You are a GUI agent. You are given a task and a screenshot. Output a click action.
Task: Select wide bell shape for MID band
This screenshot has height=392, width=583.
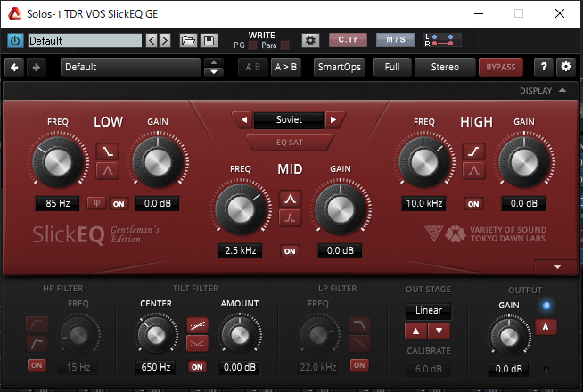pyautogui.click(x=290, y=199)
